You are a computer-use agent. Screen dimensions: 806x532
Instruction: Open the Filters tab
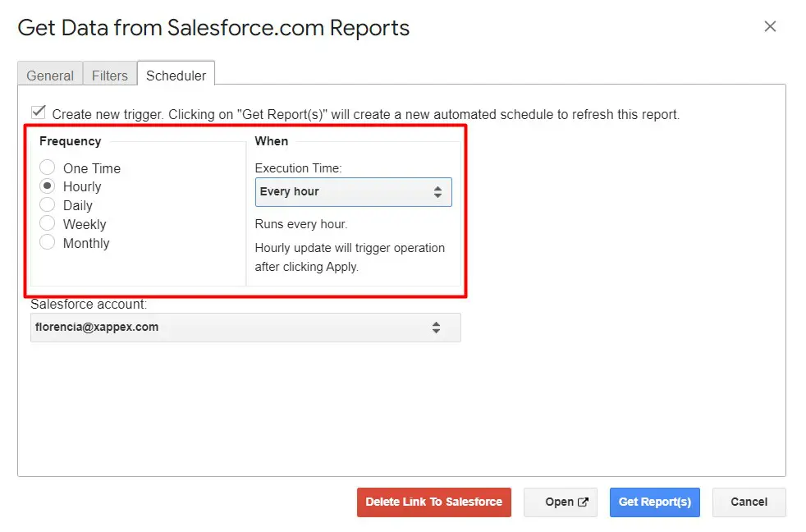[109, 76]
